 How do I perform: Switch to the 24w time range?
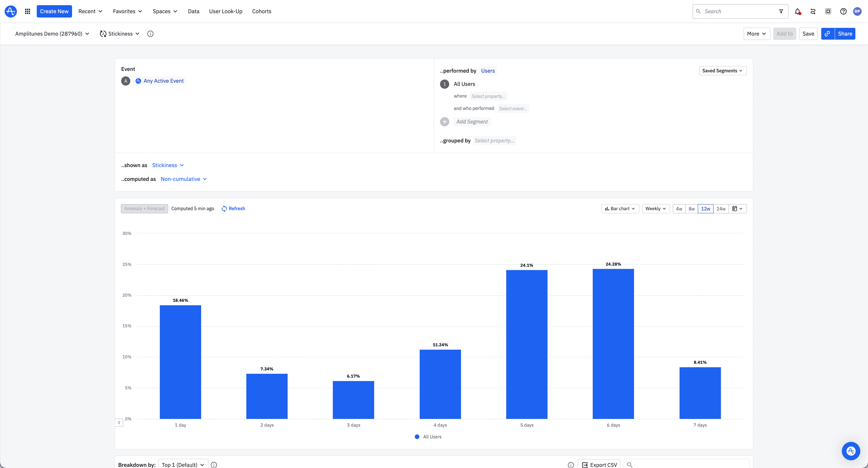(x=721, y=208)
